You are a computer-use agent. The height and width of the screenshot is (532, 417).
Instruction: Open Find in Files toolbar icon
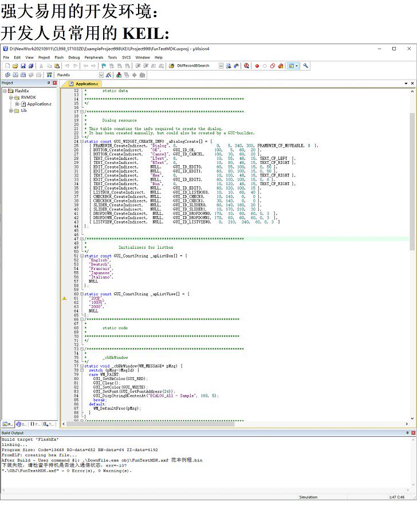click(x=171, y=66)
